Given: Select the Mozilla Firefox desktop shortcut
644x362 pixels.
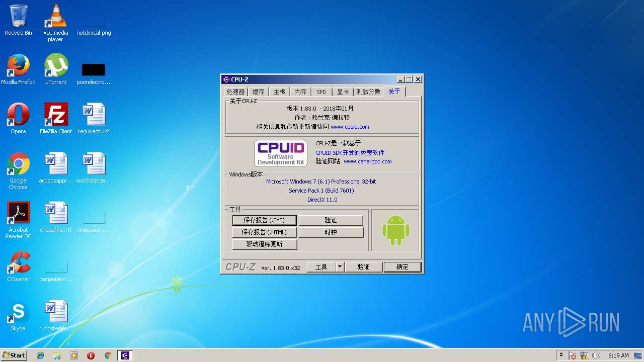Looking at the screenshot, I should coord(18,69).
